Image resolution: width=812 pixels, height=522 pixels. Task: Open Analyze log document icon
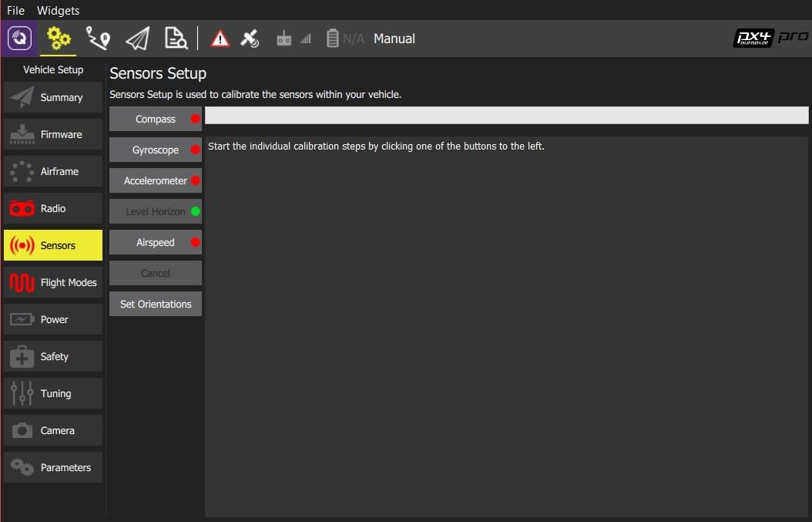(x=176, y=39)
